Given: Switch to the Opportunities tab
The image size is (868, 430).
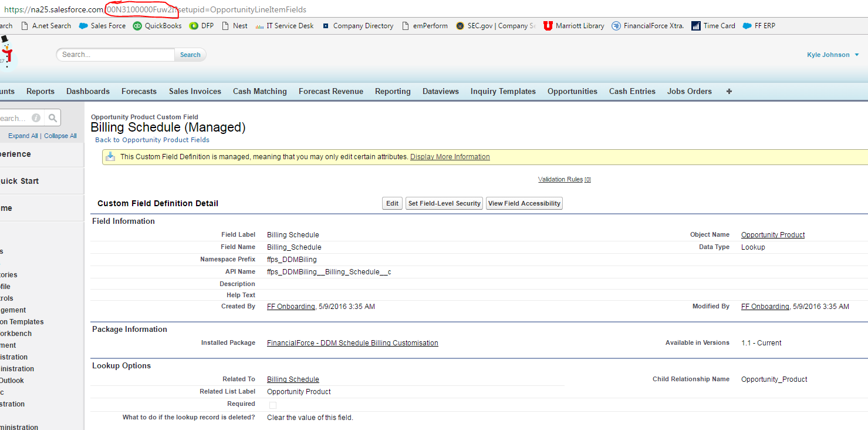Looking at the screenshot, I should click(x=572, y=91).
